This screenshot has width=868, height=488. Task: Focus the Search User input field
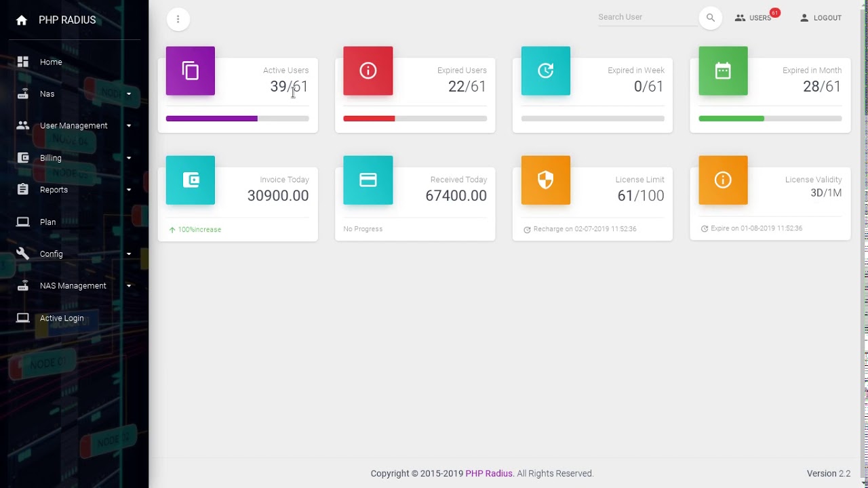tap(648, 17)
